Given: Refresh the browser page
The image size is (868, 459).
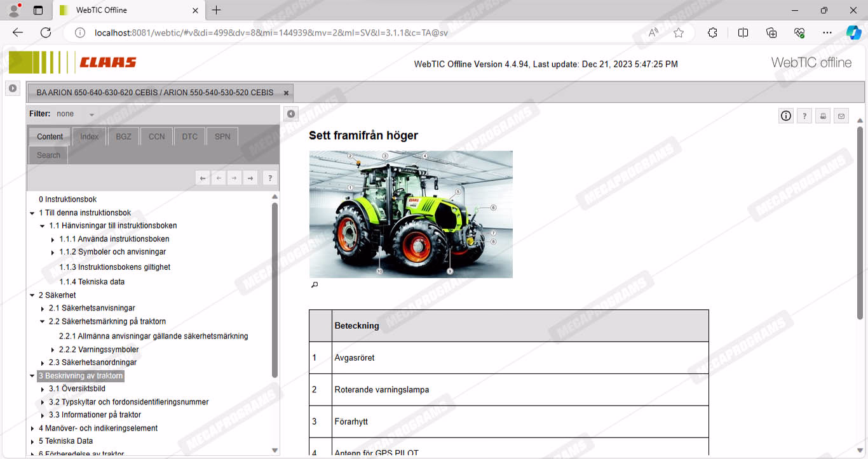Looking at the screenshot, I should [46, 32].
